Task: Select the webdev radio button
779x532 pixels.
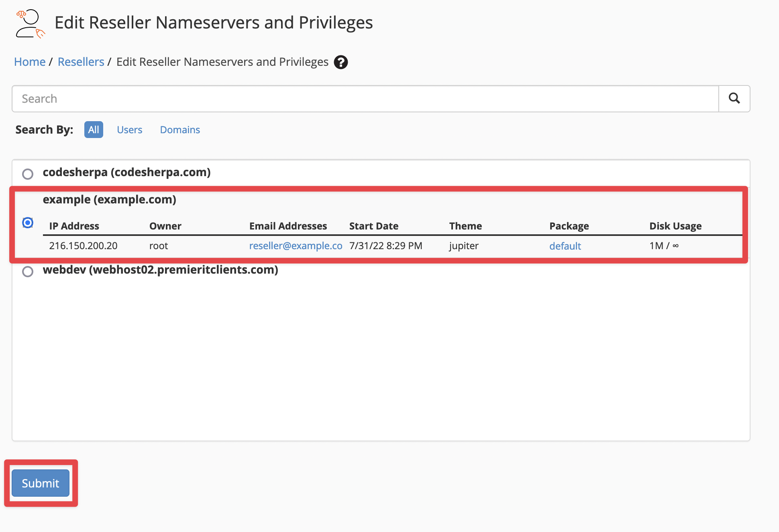Action: coord(28,272)
